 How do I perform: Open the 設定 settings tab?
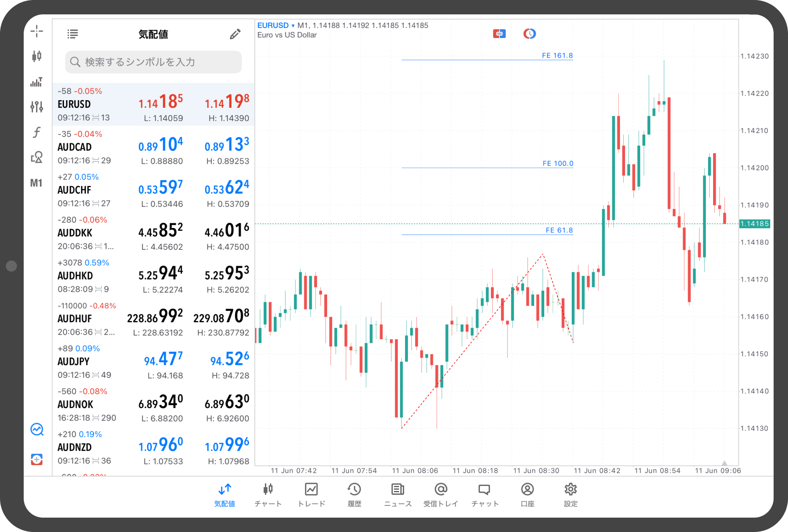[570, 494]
